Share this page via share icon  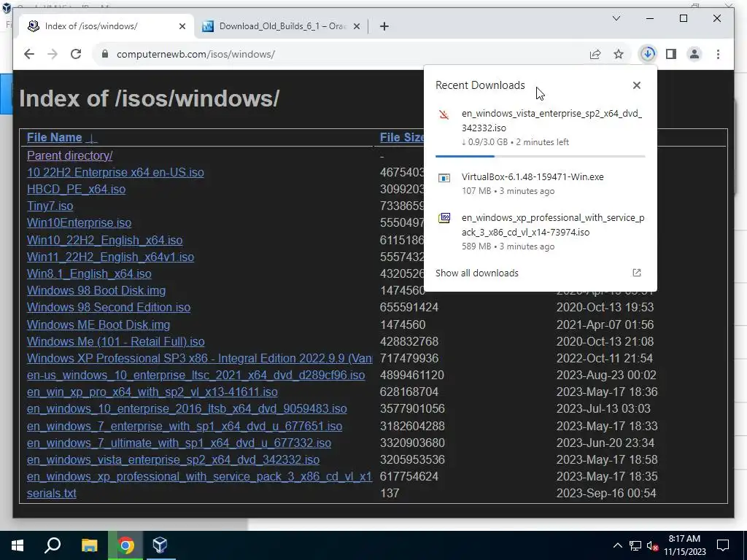click(595, 54)
